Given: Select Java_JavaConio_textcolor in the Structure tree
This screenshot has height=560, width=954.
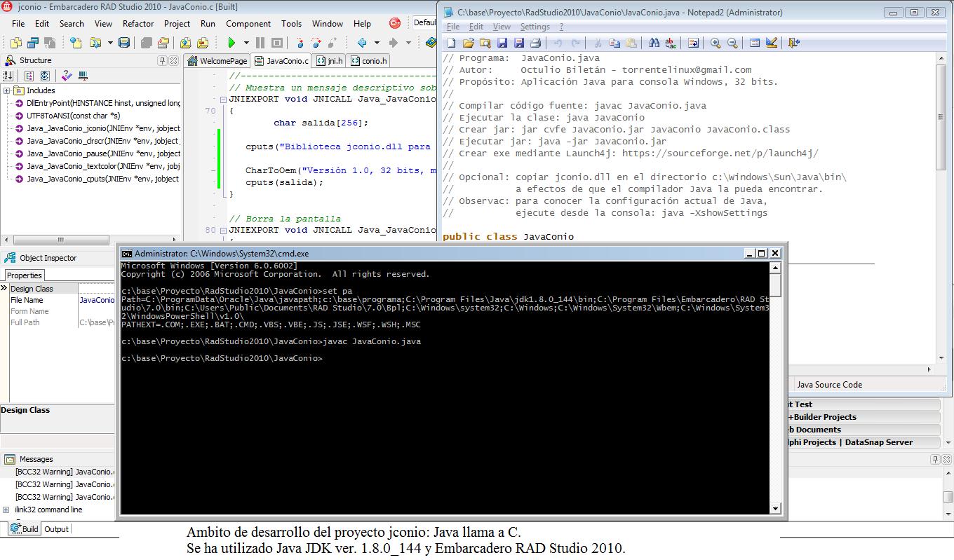Looking at the screenshot, I should (98, 166).
